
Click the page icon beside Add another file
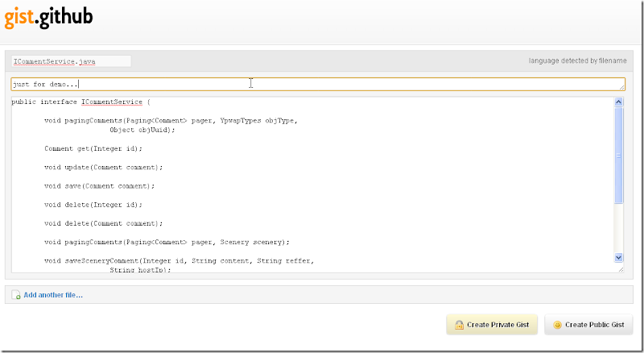click(x=16, y=295)
